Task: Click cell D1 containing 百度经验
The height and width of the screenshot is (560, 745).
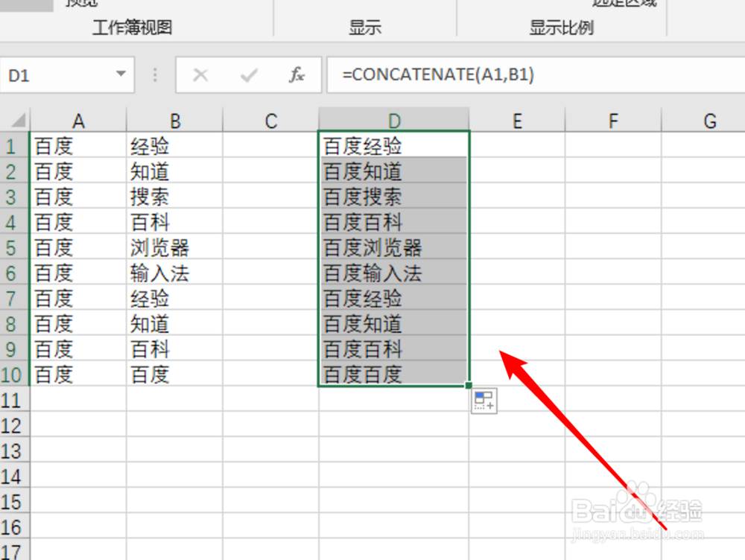Action: [394, 146]
